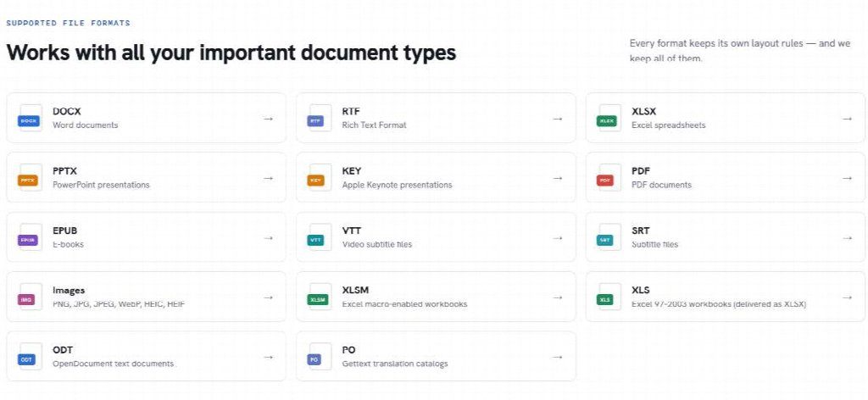This screenshot has width=868, height=400.
Task: Click the arrow on the PO card
Action: pos(558,358)
